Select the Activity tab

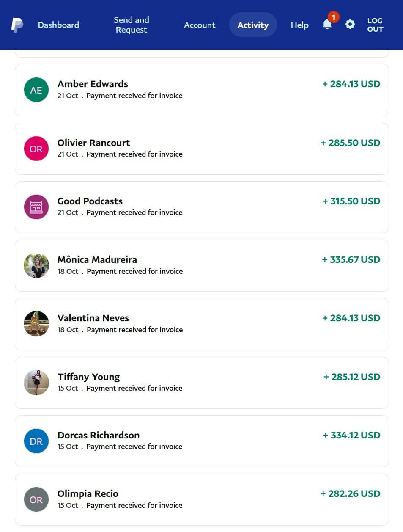click(x=253, y=25)
